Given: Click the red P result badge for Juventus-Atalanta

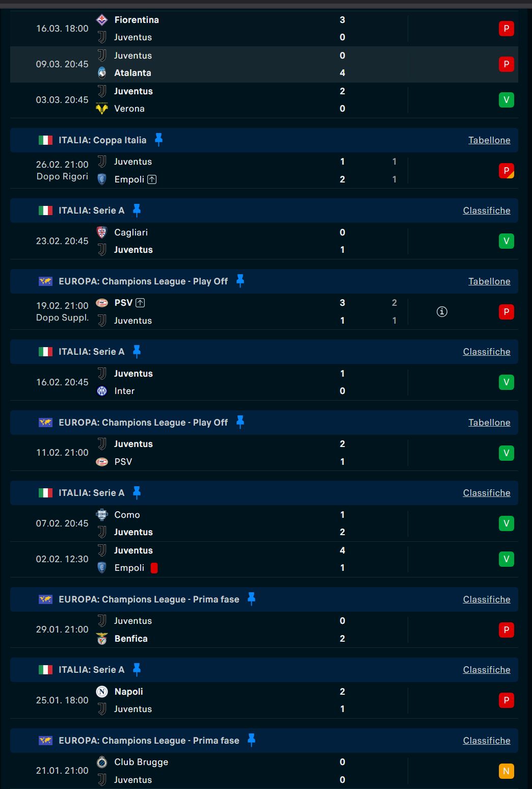Looking at the screenshot, I should point(506,64).
